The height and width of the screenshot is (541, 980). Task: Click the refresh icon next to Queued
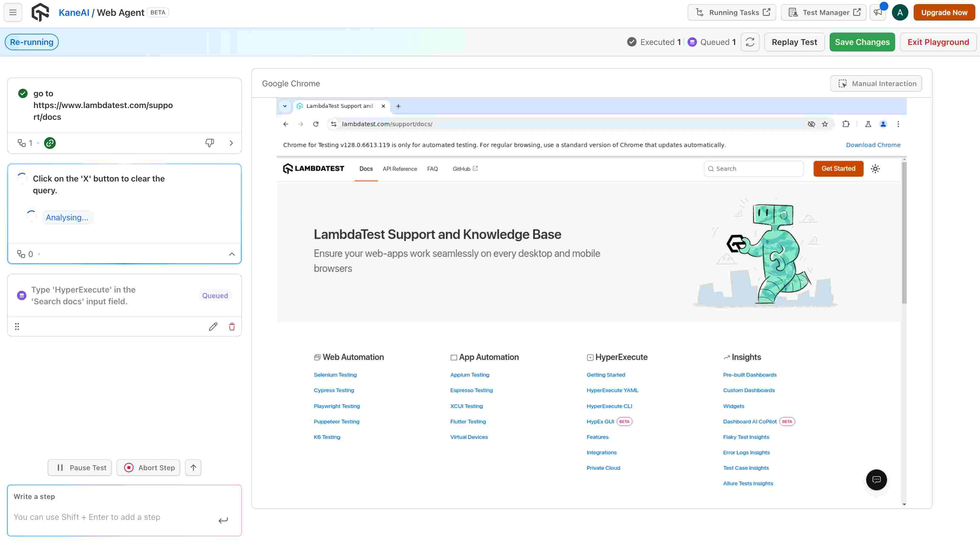coord(750,42)
